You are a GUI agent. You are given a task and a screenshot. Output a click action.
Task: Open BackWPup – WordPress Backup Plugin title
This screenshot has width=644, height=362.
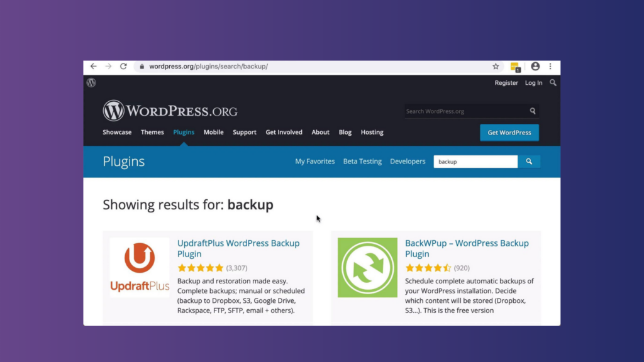pos(467,248)
